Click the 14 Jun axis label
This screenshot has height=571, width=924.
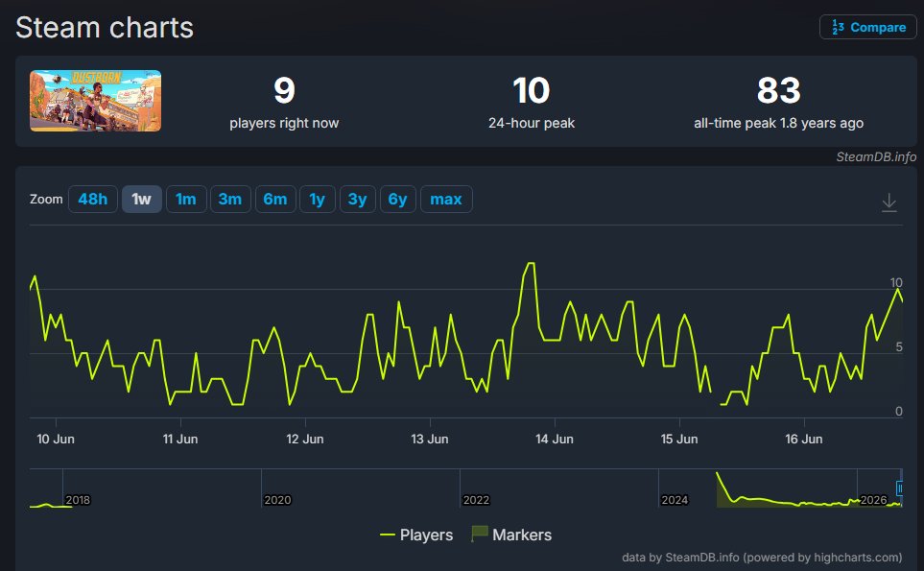coord(555,439)
